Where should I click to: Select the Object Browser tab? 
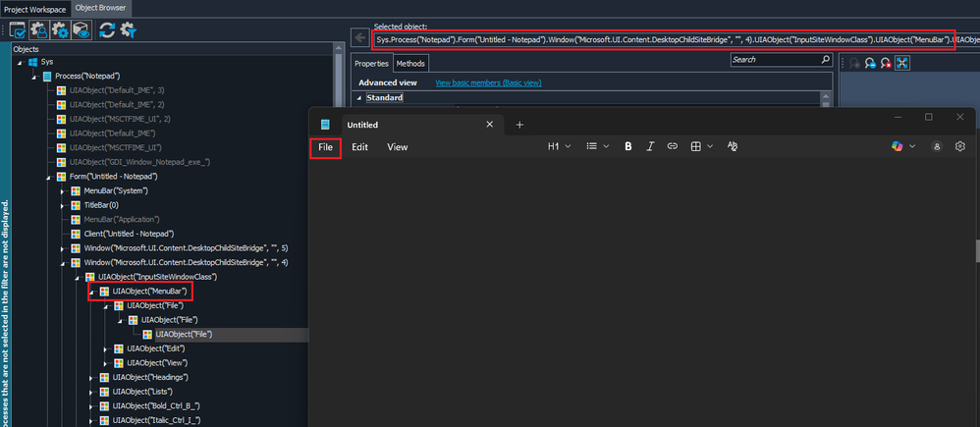pos(100,8)
